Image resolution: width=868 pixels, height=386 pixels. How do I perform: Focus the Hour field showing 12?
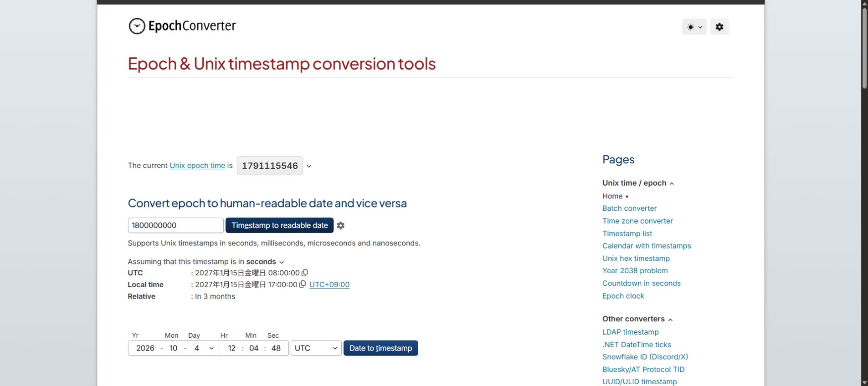click(231, 348)
